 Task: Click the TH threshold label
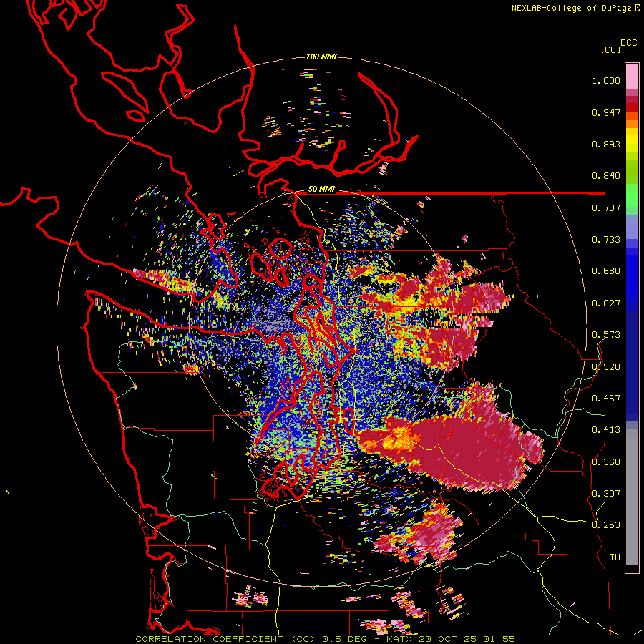(615, 557)
